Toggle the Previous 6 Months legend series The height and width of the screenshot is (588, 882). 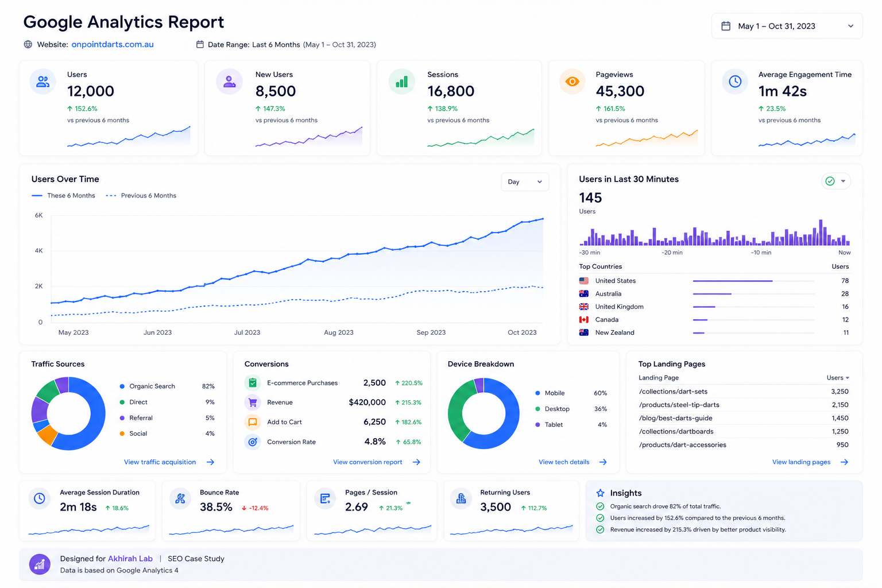141,196
